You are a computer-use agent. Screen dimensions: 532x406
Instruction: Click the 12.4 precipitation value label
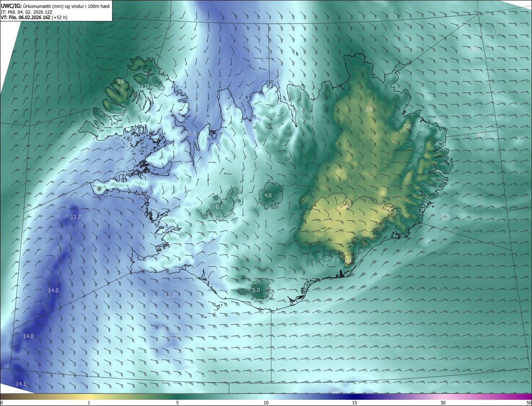191,133
